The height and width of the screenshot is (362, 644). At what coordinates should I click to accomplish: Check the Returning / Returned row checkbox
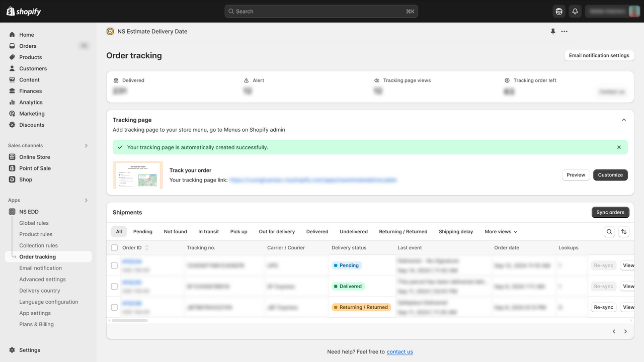click(x=114, y=307)
